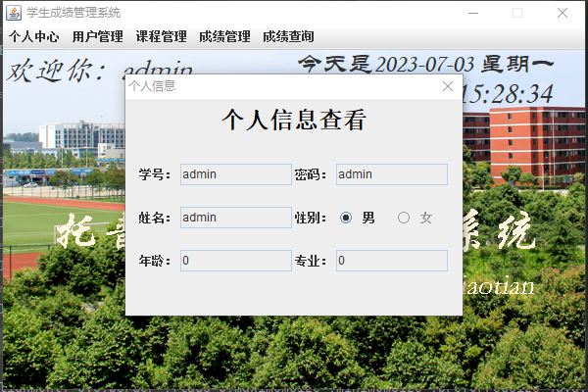Open the 课程管理 menu
The image size is (588, 392).
pyautogui.click(x=162, y=36)
